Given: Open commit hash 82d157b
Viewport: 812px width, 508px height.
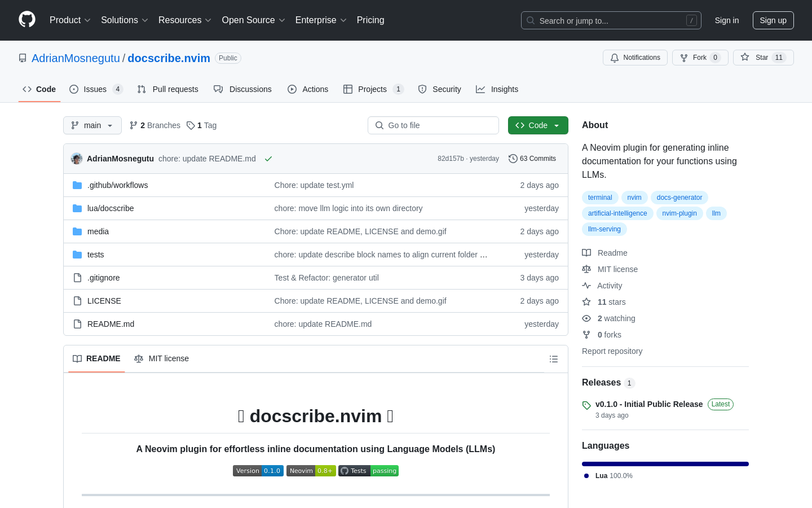Looking at the screenshot, I should (451, 159).
